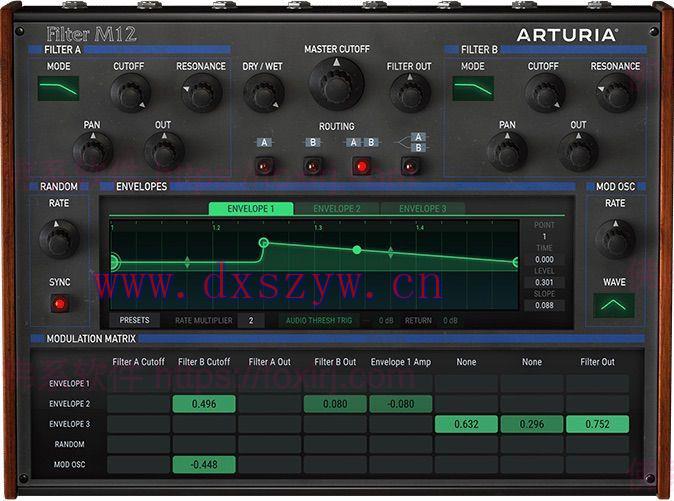Image resolution: width=674 pixels, height=501 pixels.
Task: Toggle Audio Thresh Trig
Action: point(319,321)
